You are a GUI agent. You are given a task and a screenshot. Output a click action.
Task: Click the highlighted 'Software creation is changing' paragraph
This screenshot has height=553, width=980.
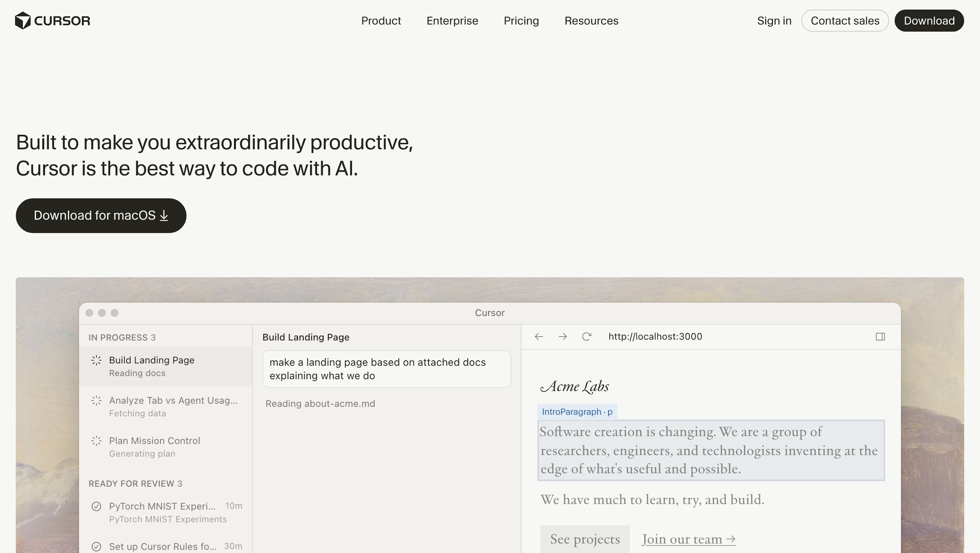coord(711,450)
